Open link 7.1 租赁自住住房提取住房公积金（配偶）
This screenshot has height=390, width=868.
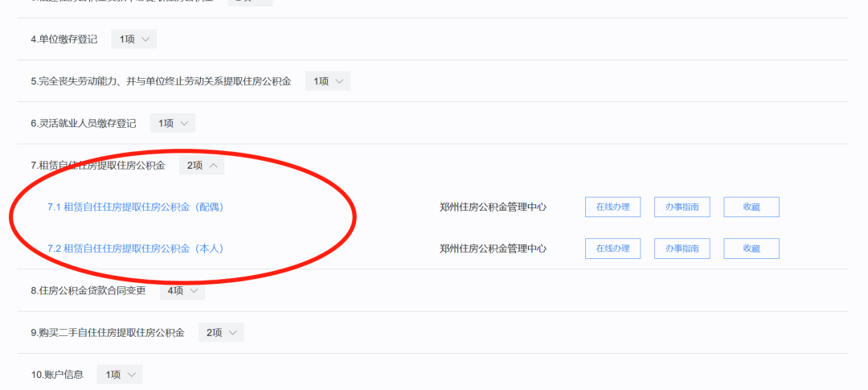(136, 207)
